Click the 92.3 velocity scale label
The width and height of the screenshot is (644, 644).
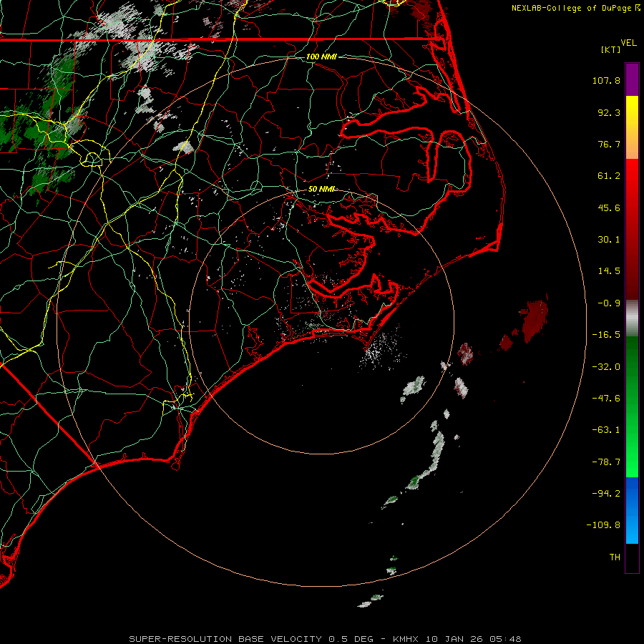point(609,112)
